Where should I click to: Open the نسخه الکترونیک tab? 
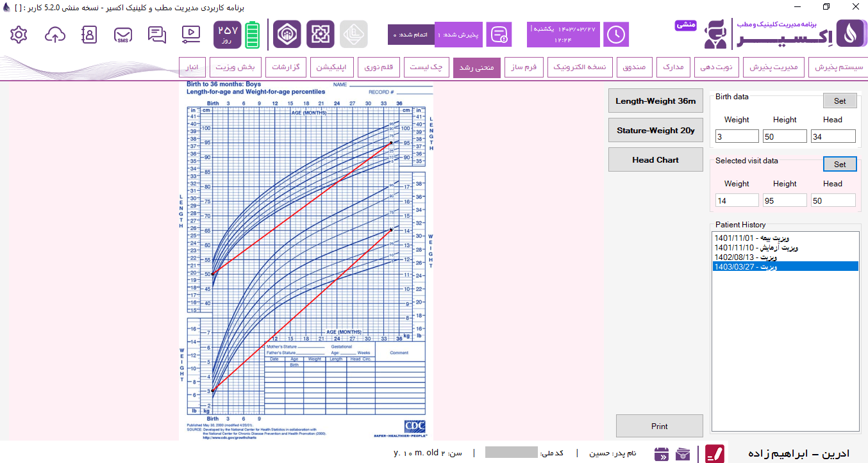point(580,67)
